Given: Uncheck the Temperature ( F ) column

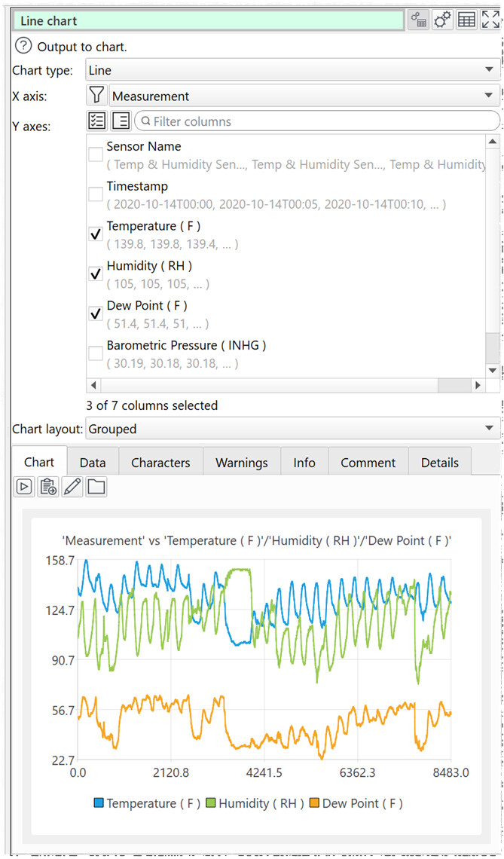Looking at the screenshot, I should [96, 234].
